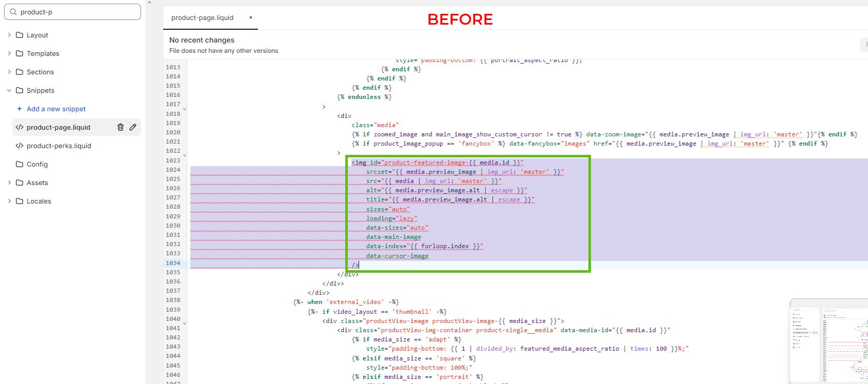Expand the Locales folder chevron
The width and height of the screenshot is (868, 384).
click(9, 201)
